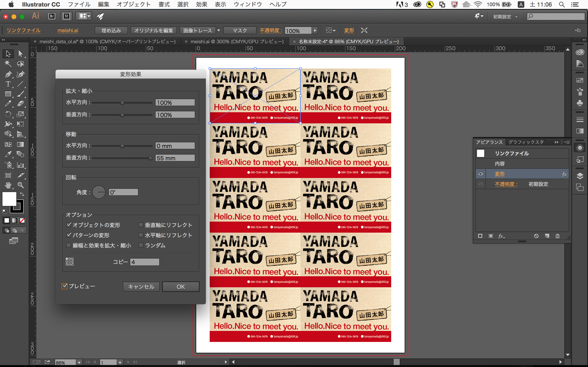Open the zoom level dropdown at 86%
Viewport: 588px width, 367px height.
[x=79, y=362]
